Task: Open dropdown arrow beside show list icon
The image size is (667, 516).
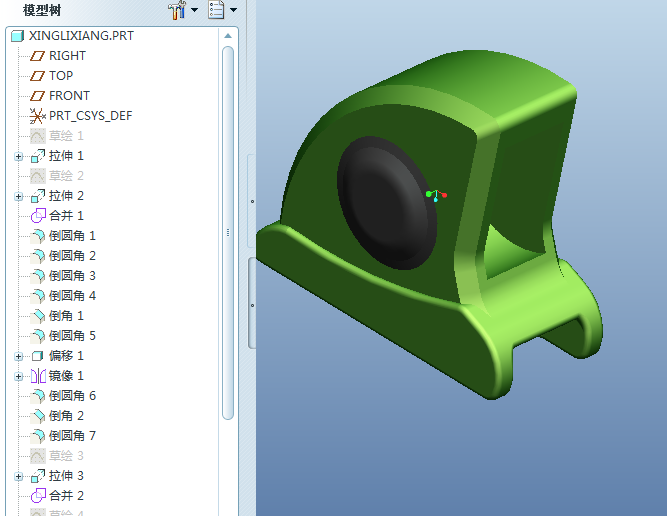Action: click(x=234, y=10)
